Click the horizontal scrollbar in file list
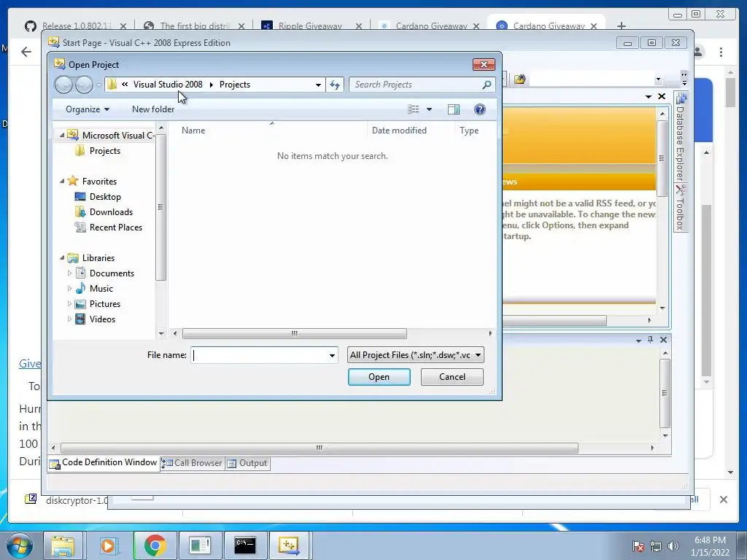The image size is (747, 560). pyautogui.click(x=295, y=334)
